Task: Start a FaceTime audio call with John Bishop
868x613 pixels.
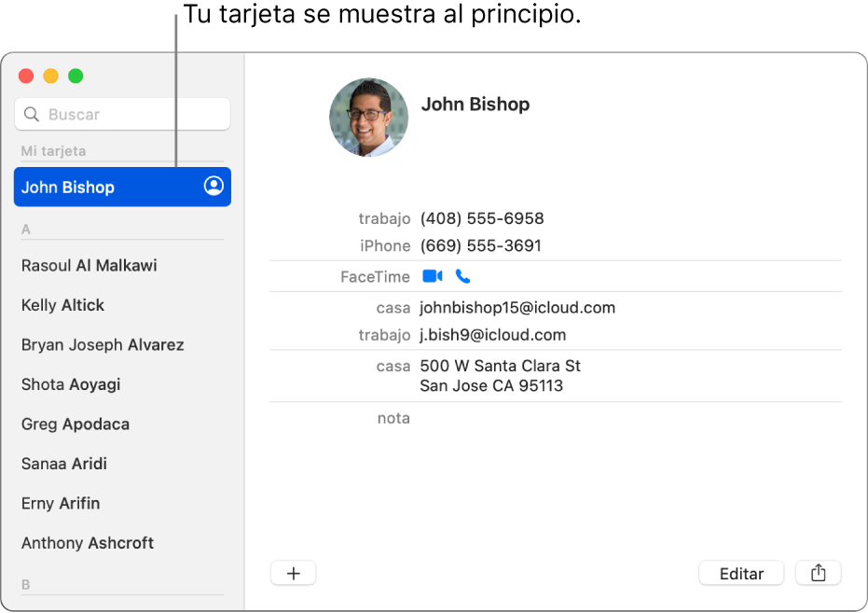Action: pyautogui.click(x=462, y=276)
